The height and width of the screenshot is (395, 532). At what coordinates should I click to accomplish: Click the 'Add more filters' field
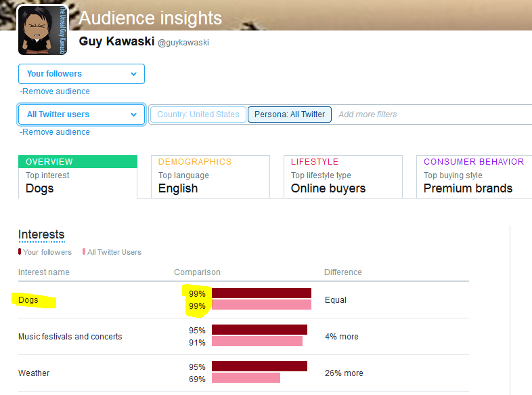click(x=368, y=115)
